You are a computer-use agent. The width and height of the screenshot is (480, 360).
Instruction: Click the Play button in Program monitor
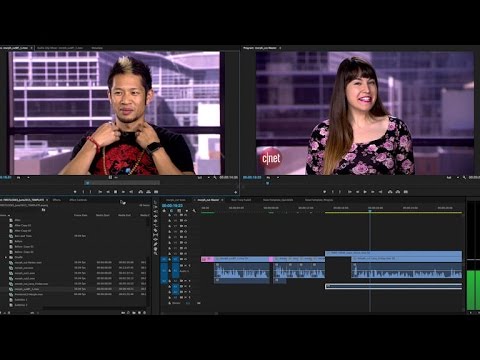click(x=365, y=192)
